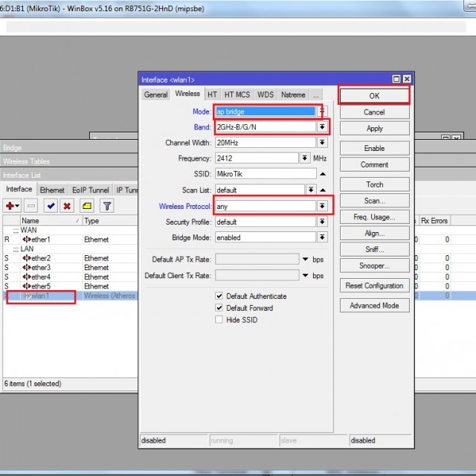Sort by the Name column header
476x476 pixels.
pyautogui.click(x=51, y=221)
